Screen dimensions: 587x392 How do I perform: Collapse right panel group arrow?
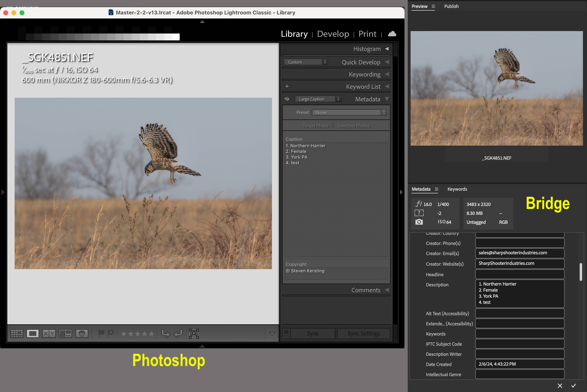[x=401, y=192]
